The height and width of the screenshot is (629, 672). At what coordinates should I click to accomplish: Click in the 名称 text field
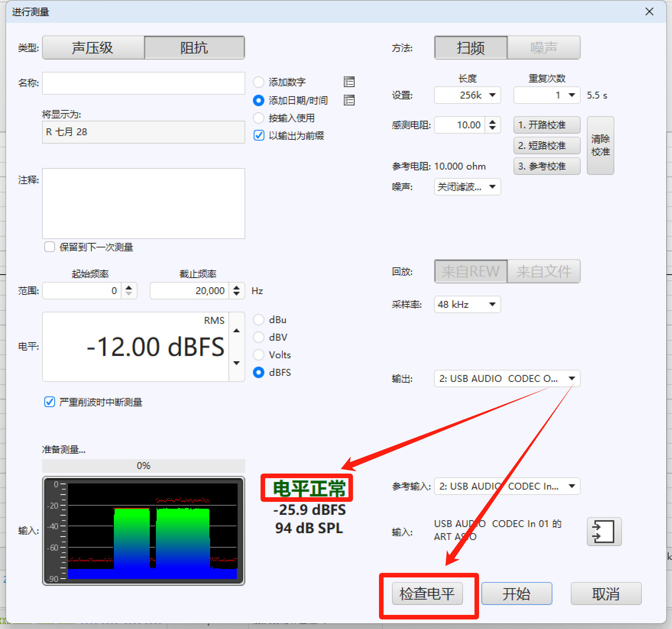[144, 83]
